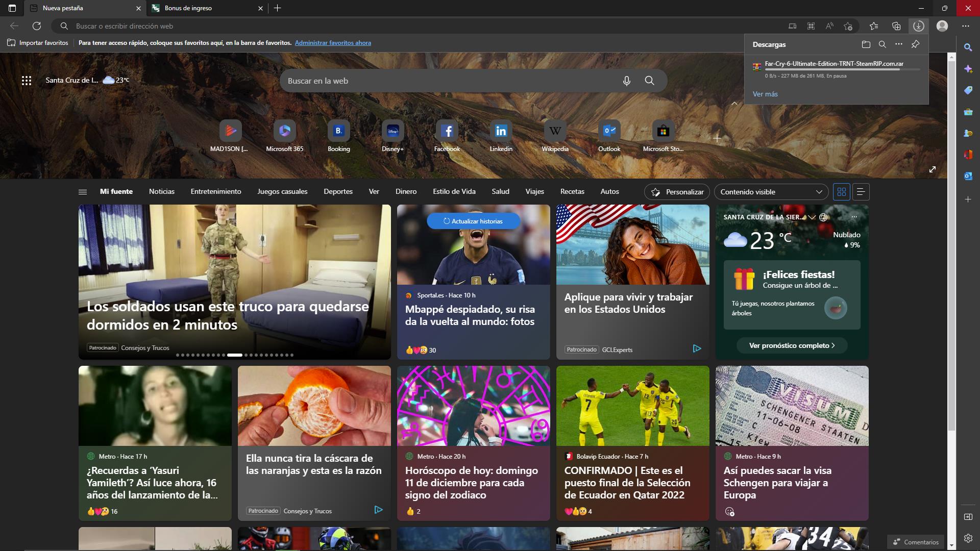
Task: Pin the Descargas downloads panel
Action: pyautogui.click(x=915, y=44)
